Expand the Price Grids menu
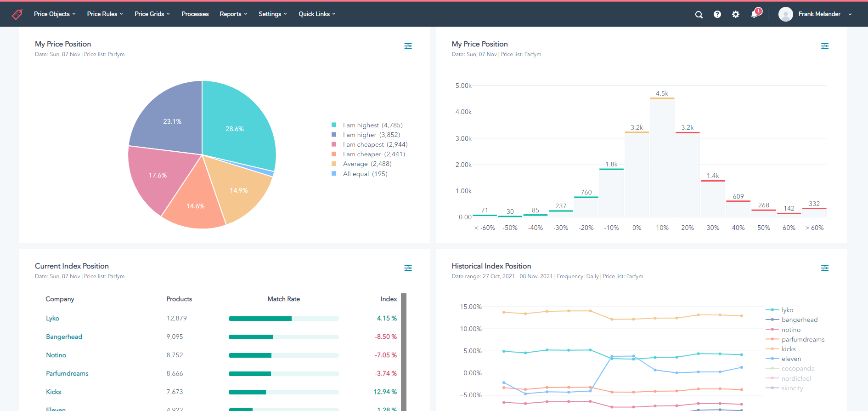The width and height of the screenshot is (868, 411). 152,14
